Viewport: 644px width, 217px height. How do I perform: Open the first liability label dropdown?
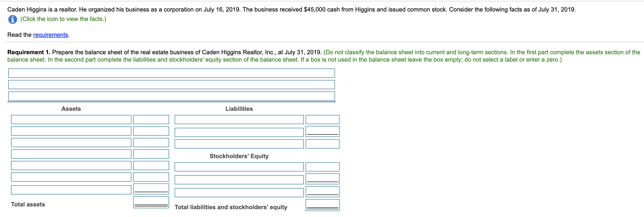coord(239,120)
